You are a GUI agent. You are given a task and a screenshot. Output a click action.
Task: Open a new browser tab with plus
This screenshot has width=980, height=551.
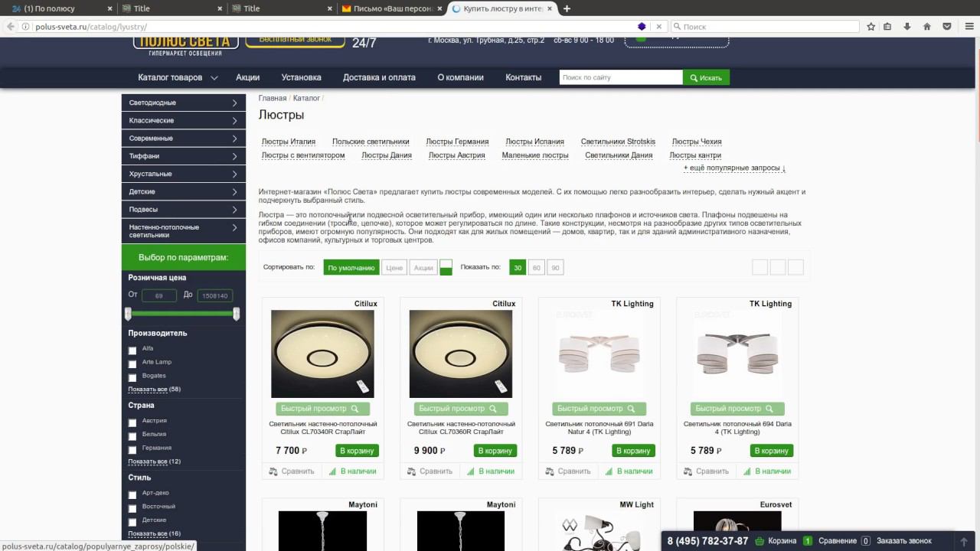coord(567,8)
